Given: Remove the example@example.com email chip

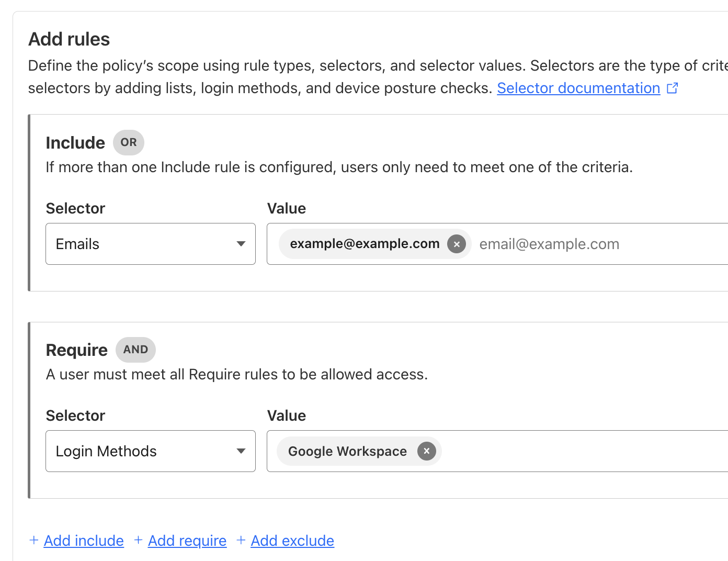Looking at the screenshot, I should (457, 244).
